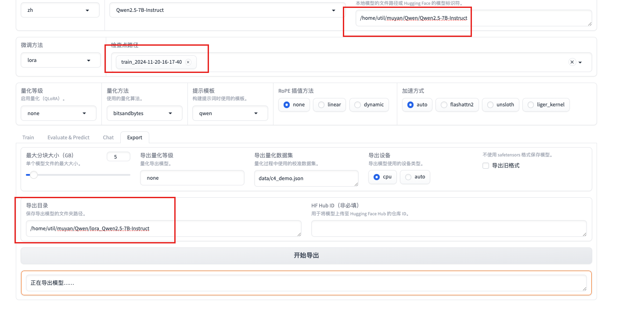Viewport: 644px width, 319px height.
Task: Switch to the Train tab
Action: click(28, 138)
